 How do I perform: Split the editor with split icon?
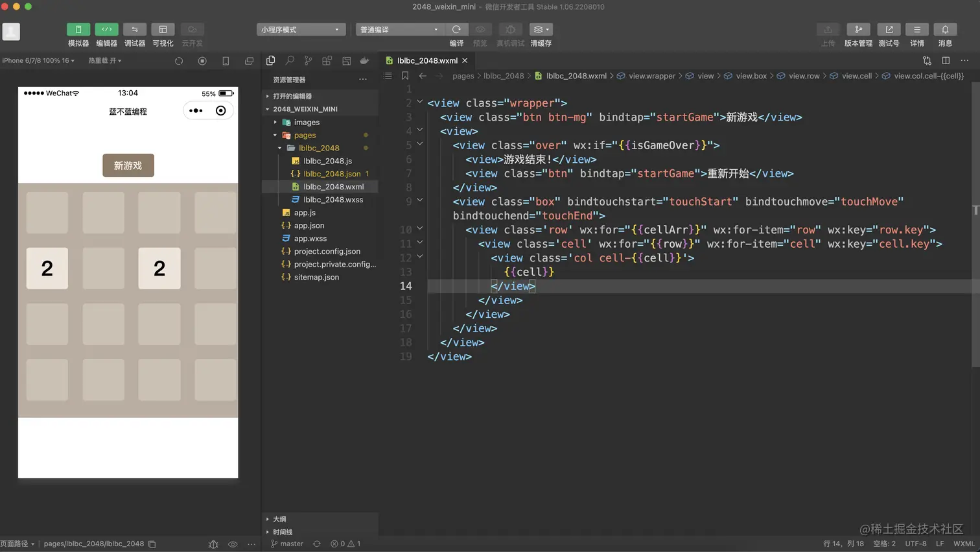[x=946, y=60]
